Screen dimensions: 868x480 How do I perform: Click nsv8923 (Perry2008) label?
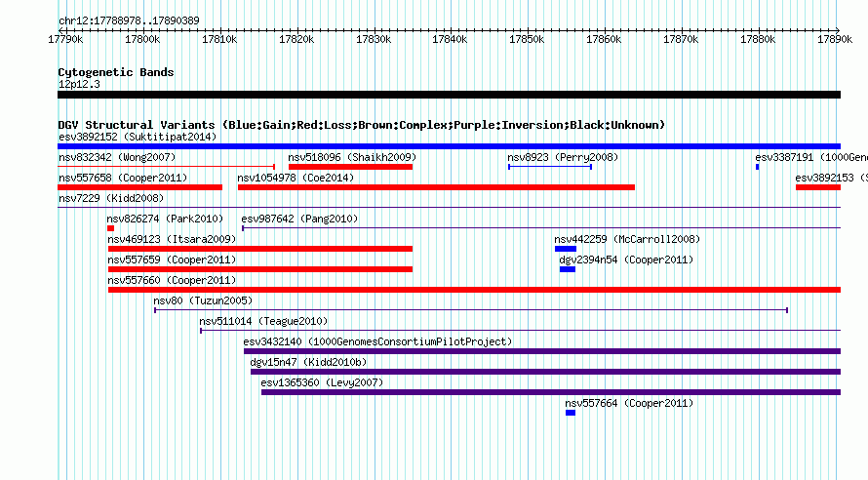[563, 157]
